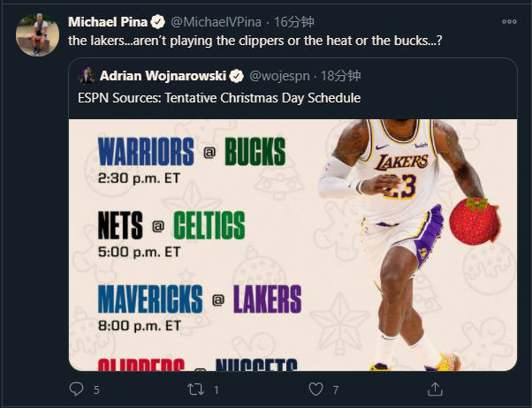Click Michael Pina's profile avatar

(37, 34)
